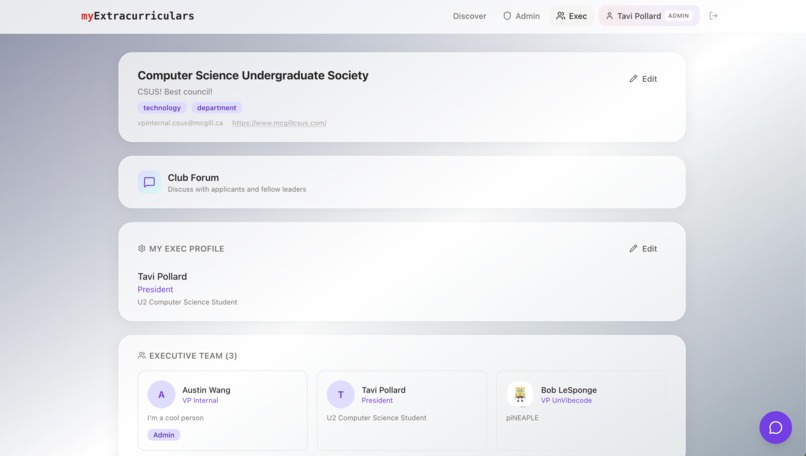Click the President role in My Exec Profile
This screenshot has width=806, height=456.
pyautogui.click(x=155, y=289)
